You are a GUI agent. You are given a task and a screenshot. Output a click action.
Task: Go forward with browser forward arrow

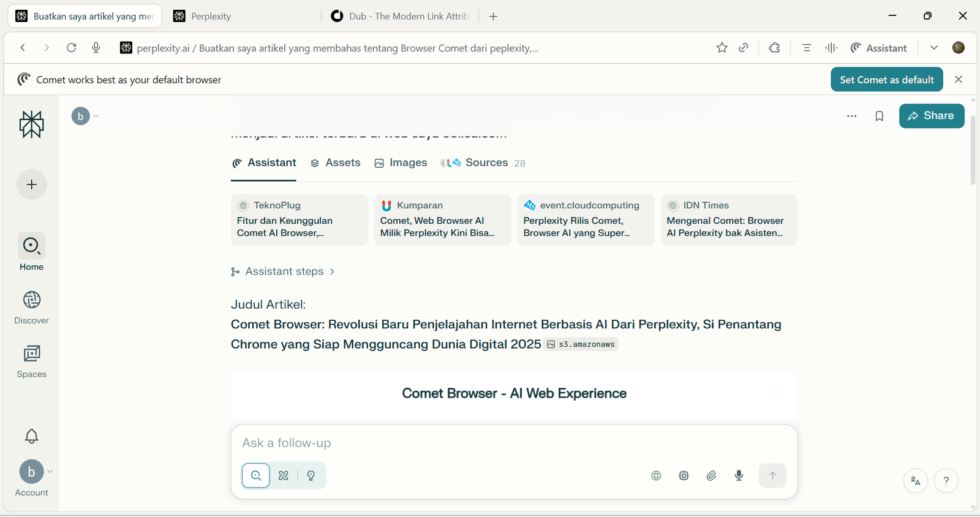(47, 48)
